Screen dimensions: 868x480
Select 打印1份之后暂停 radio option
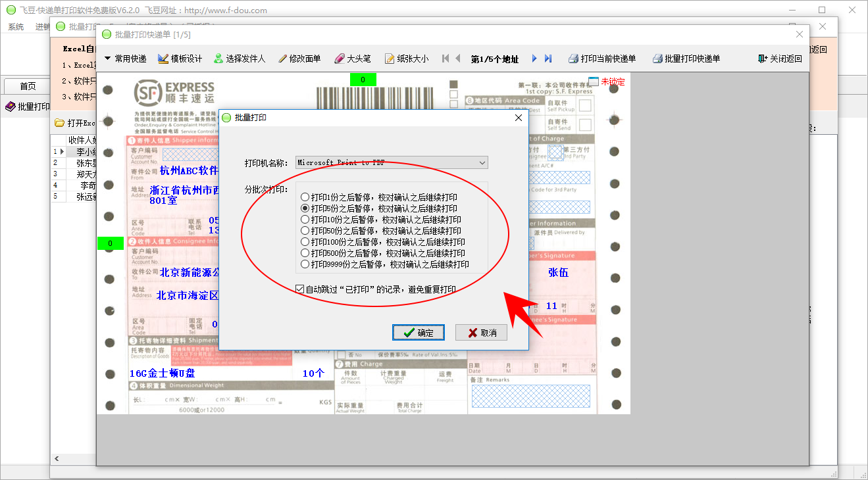point(305,197)
